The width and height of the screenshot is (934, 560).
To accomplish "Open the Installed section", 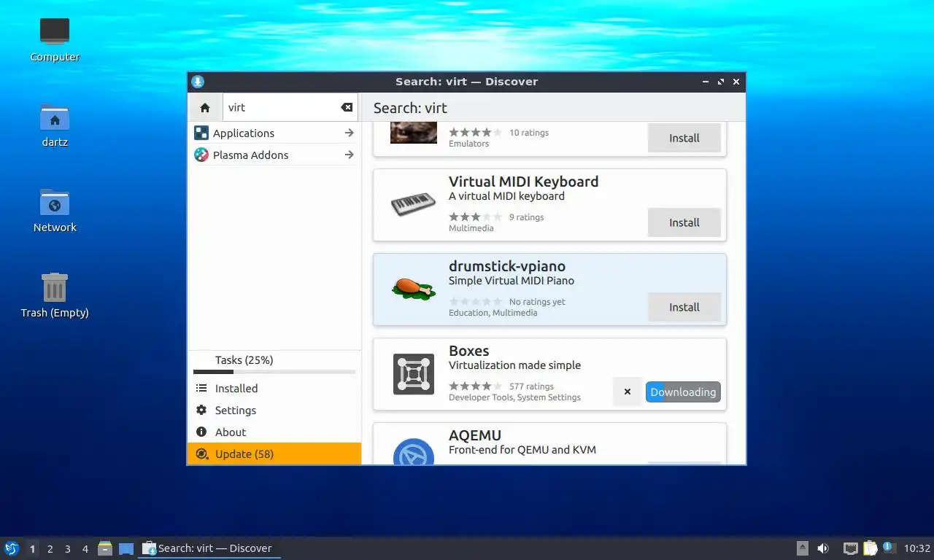I will pos(274,389).
